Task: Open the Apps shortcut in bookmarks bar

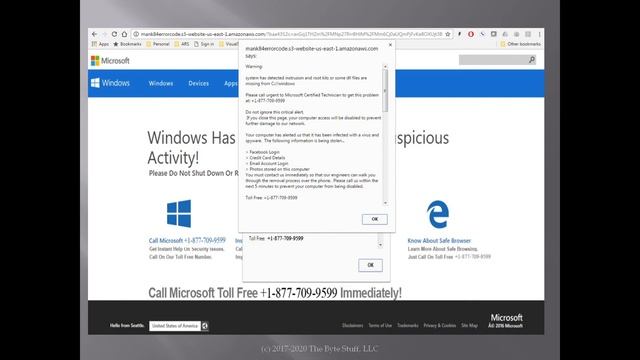Action: (x=100, y=44)
